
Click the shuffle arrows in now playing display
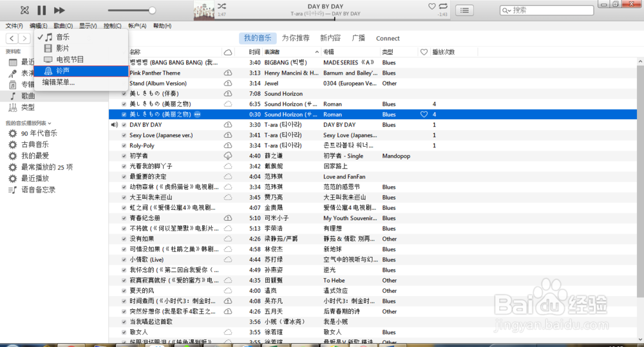pyautogui.click(x=222, y=6)
